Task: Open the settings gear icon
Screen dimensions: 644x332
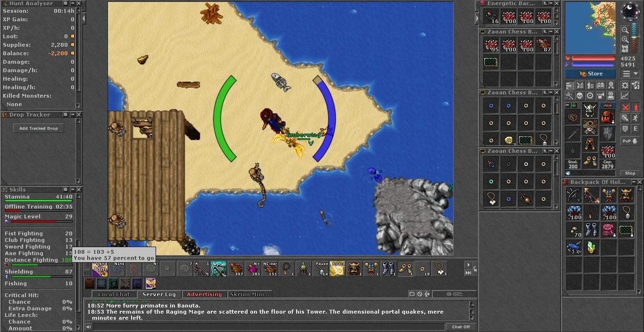Action: point(625,85)
